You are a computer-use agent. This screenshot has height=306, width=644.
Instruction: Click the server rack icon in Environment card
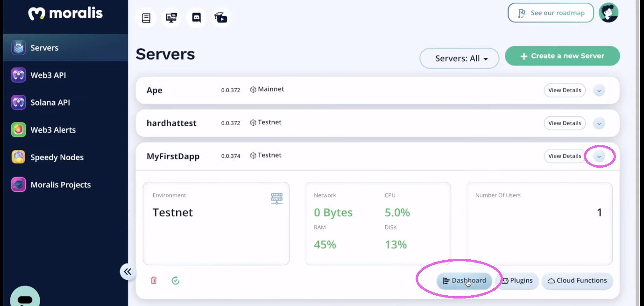(x=276, y=198)
